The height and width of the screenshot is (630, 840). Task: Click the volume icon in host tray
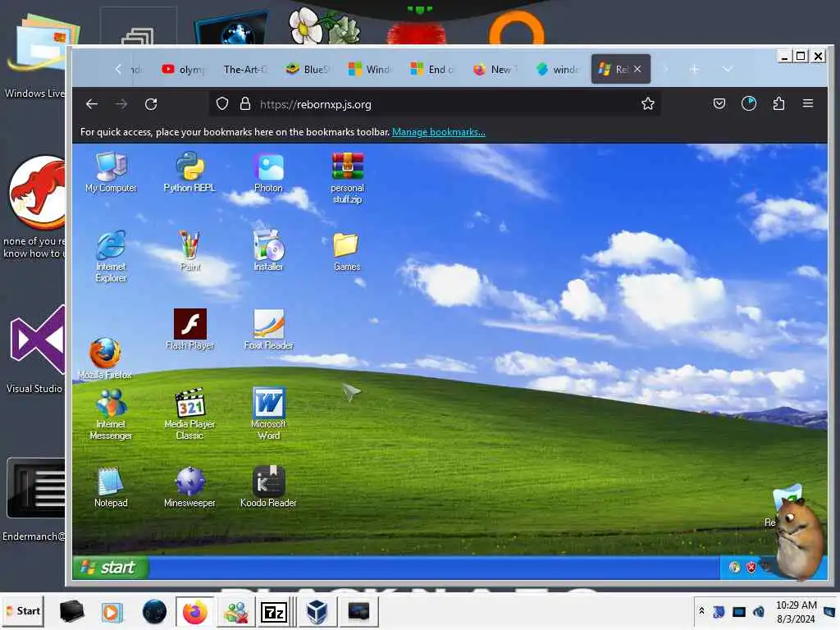click(759, 612)
